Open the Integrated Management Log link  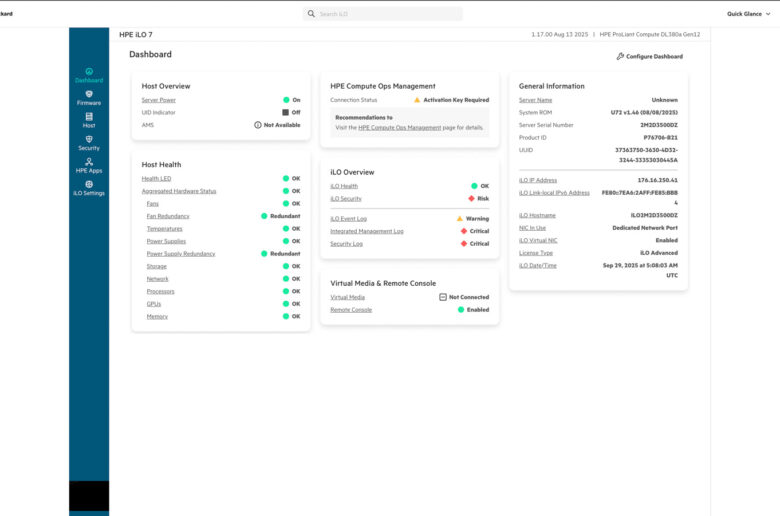(367, 231)
